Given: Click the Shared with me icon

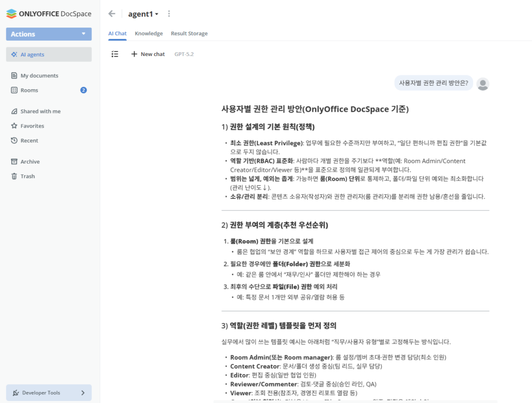Looking at the screenshot, I should 14,111.
